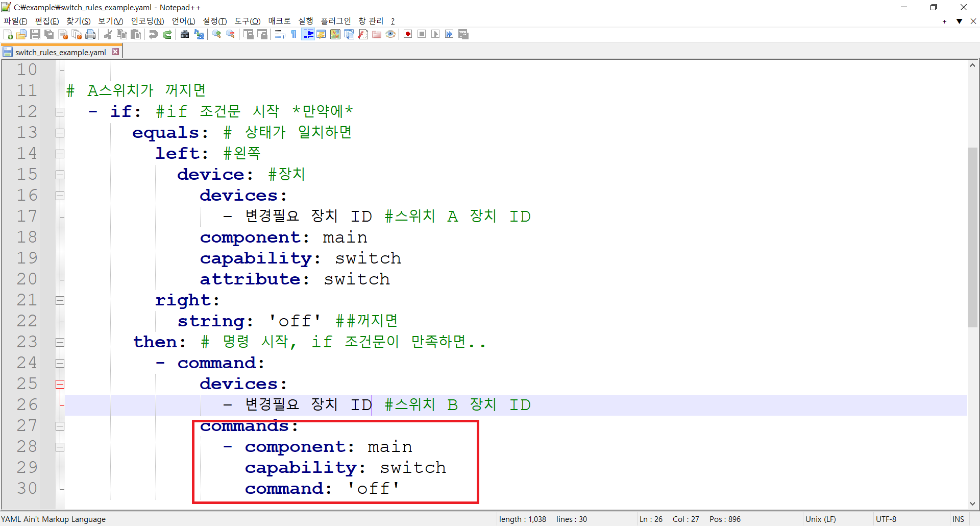Click Save Recorded Macro icon

tap(463, 34)
